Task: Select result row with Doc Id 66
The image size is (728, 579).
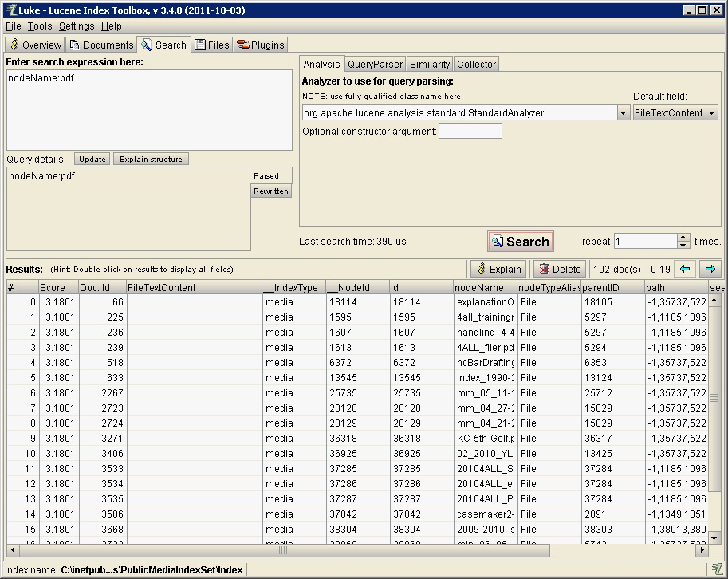Action: [357, 301]
